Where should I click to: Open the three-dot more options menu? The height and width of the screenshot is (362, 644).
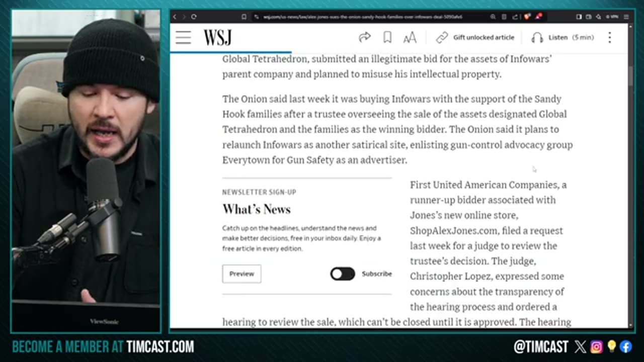coord(609,37)
